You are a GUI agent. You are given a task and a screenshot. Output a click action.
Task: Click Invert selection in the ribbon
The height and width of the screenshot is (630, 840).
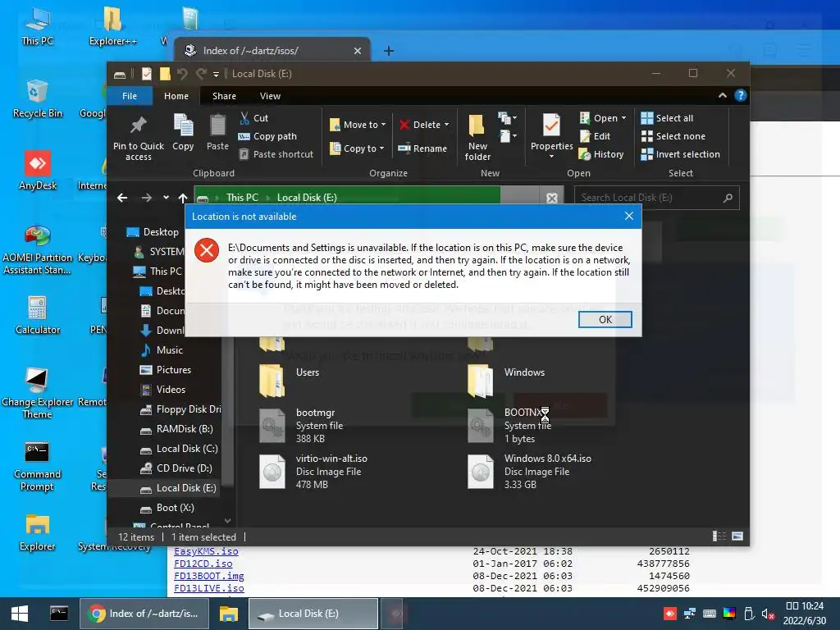coord(680,154)
